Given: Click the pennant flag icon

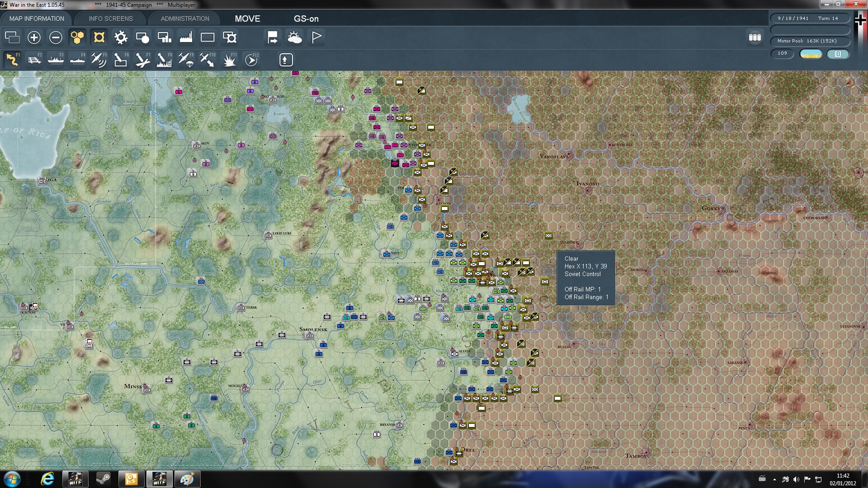Looking at the screenshot, I should click(316, 37).
